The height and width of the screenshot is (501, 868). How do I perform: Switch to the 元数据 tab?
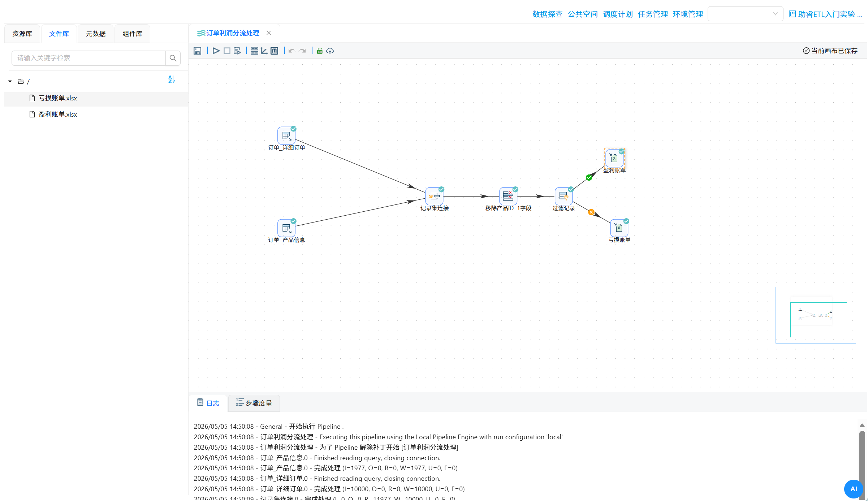96,34
